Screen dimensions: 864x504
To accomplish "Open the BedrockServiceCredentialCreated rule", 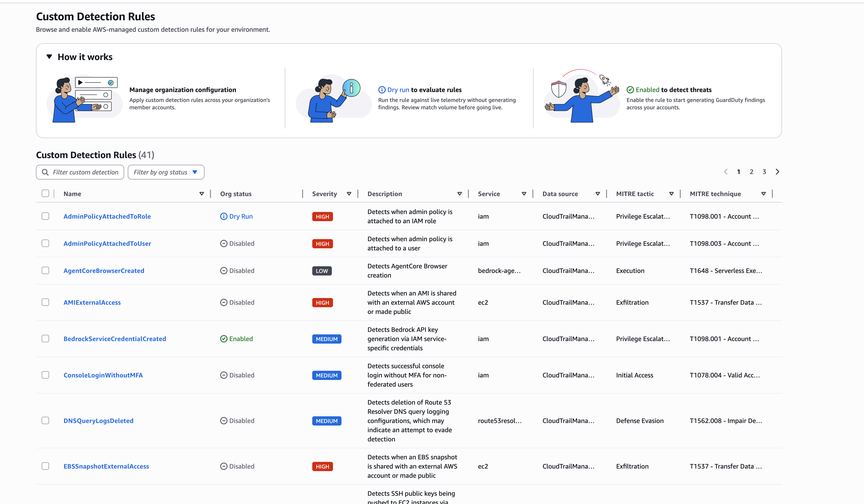I will (115, 339).
